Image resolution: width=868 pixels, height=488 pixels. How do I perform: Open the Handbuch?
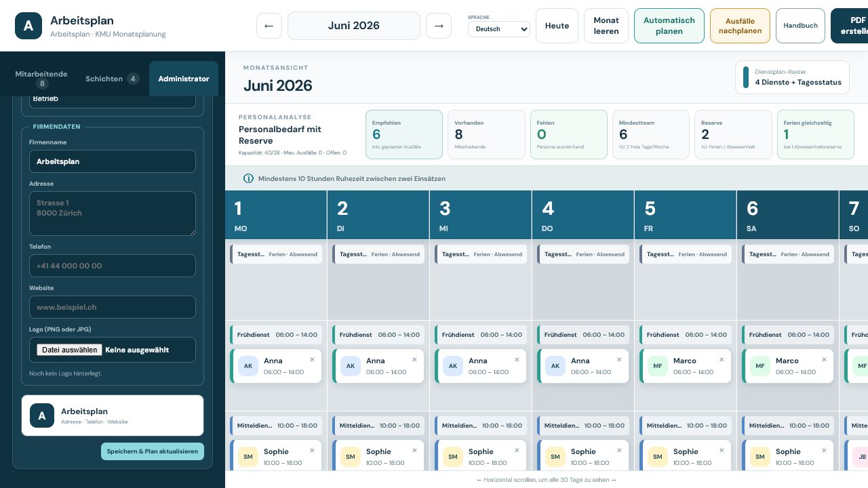800,26
